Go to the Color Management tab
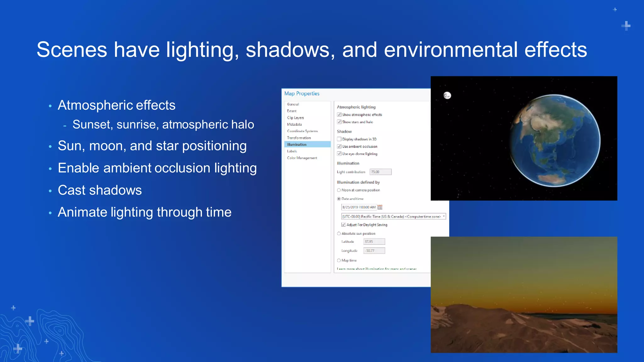The width and height of the screenshot is (644, 362). tap(302, 158)
